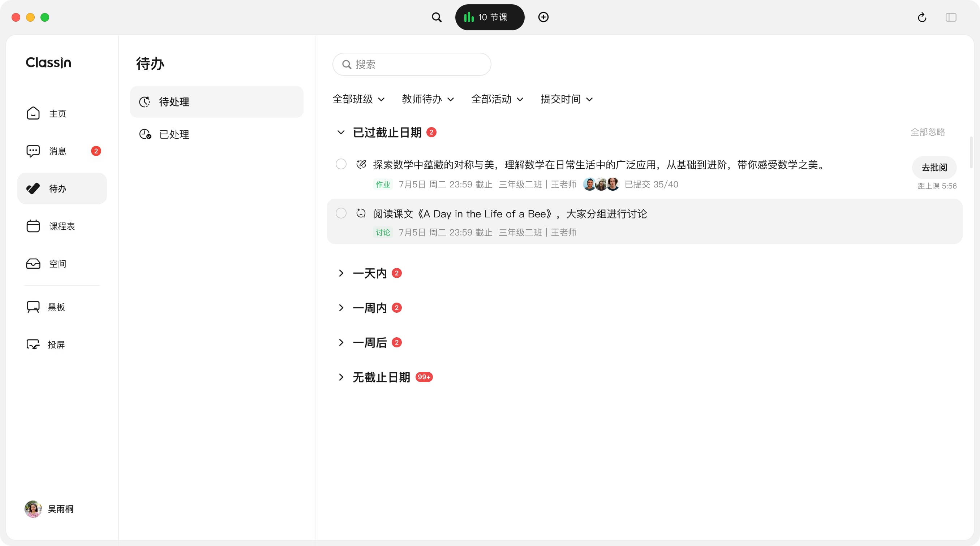Open 主页 home in sidebar
Image resolution: width=980 pixels, height=546 pixels.
click(x=62, y=113)
